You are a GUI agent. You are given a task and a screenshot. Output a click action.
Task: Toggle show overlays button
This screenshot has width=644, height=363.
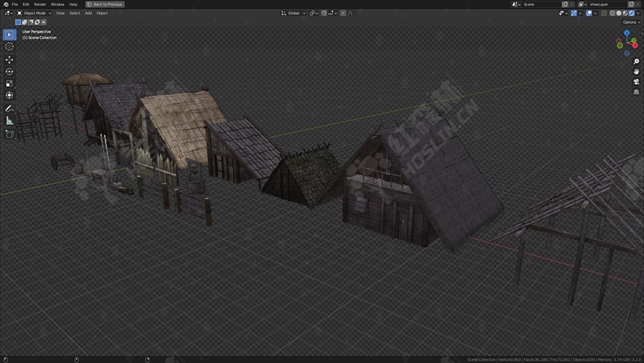coord(589,13)
